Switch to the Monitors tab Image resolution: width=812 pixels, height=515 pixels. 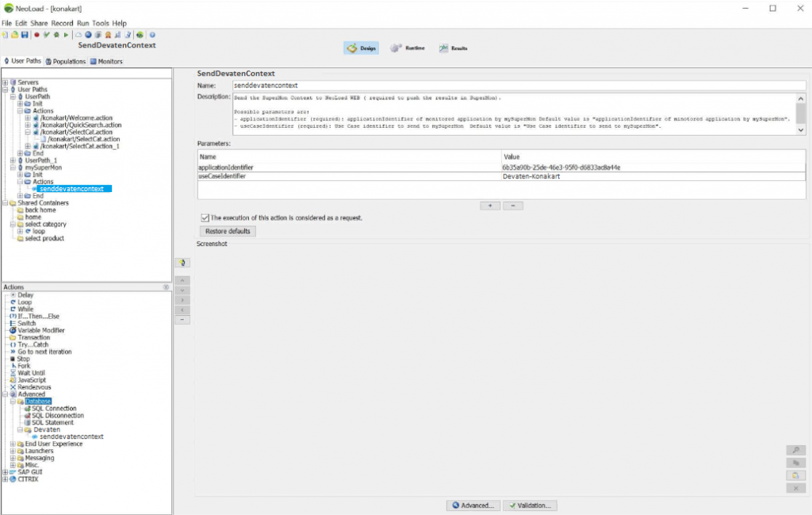(107, 62)
